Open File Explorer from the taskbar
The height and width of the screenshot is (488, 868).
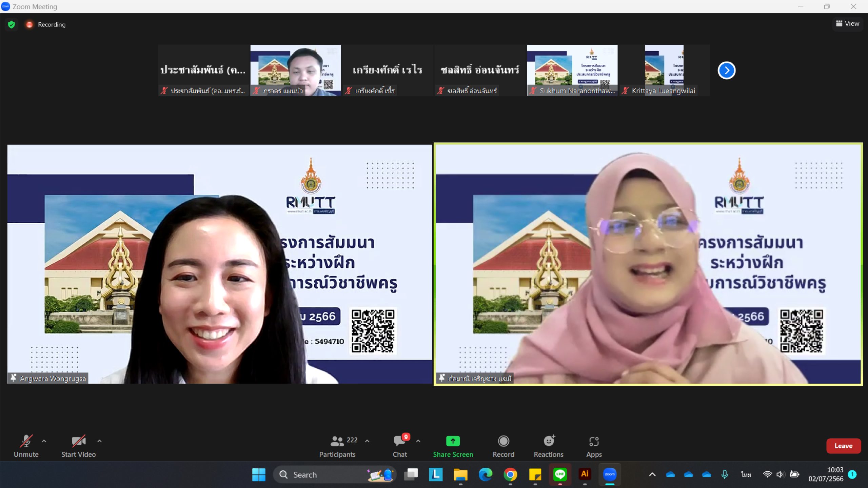tap(460, 474)
